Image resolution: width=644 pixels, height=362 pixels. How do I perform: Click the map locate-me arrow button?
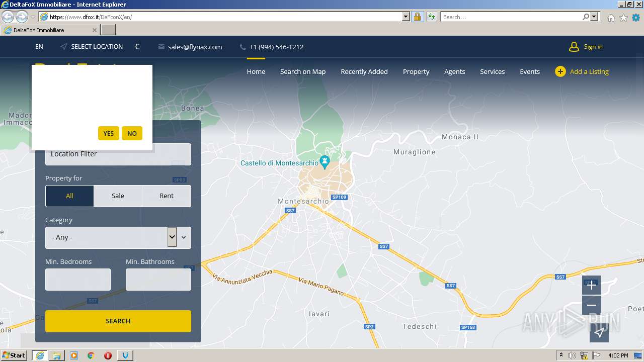[x=599, y=332]
